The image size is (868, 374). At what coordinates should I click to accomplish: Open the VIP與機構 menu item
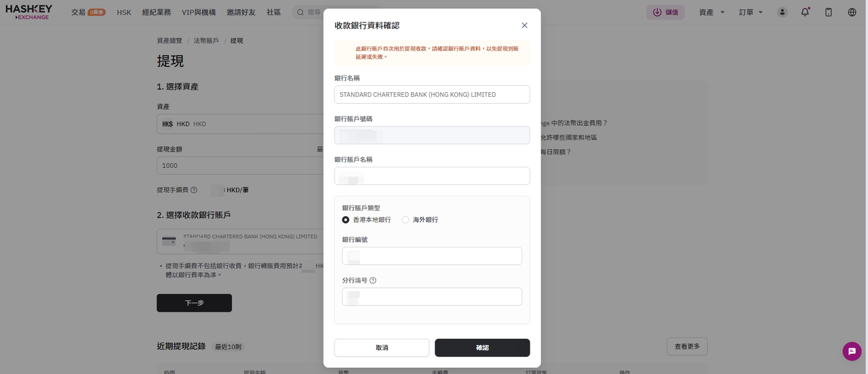click(199, 12)
